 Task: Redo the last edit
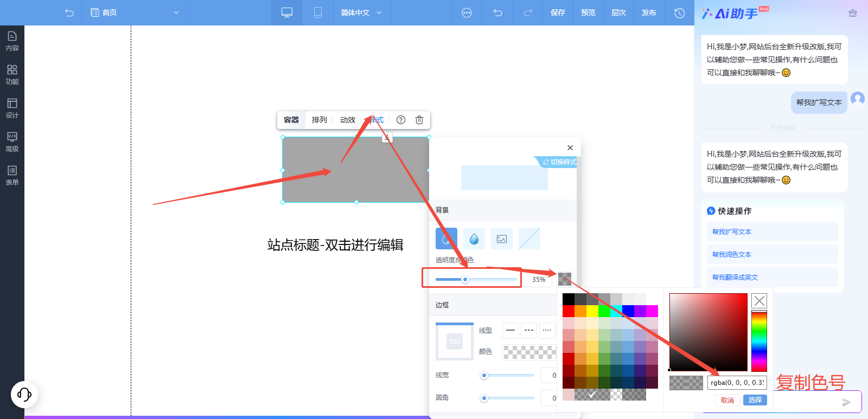pos(528,12)
